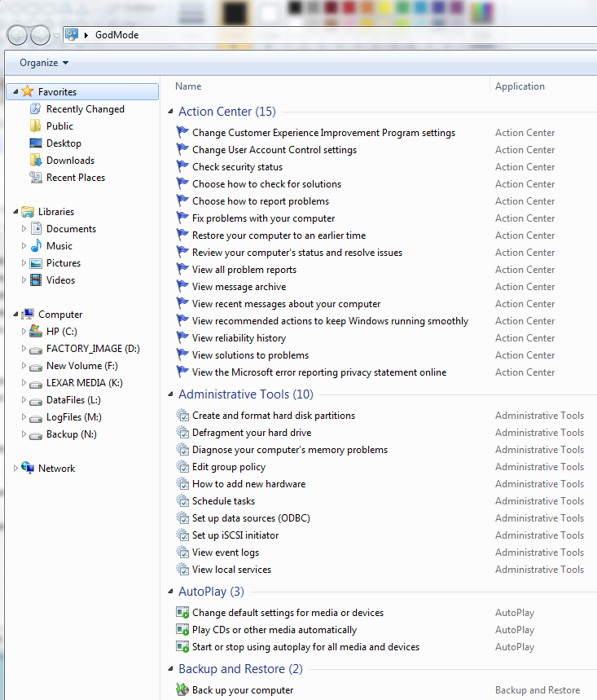The image size is (597, 700).
Task: Collapse the AutoPlay (3) group
Action: coord(170,592)
